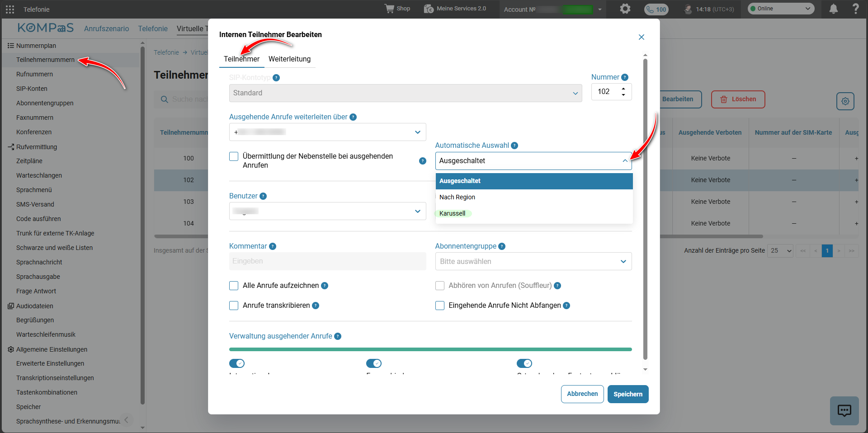
Task: Toggle the middle outgoing calls switch
Action: point(374,363)
